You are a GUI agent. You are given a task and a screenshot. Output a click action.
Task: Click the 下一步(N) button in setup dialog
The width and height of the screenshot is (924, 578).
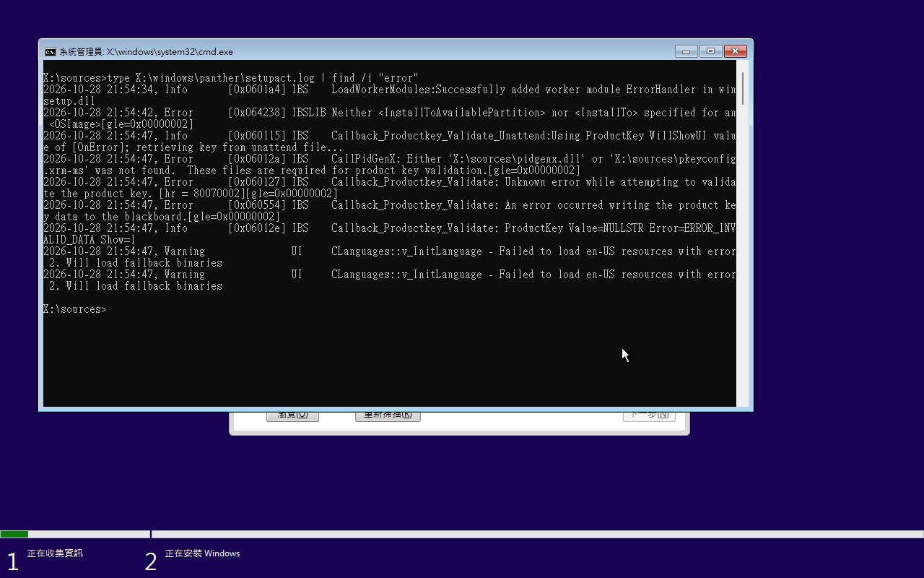649,415
